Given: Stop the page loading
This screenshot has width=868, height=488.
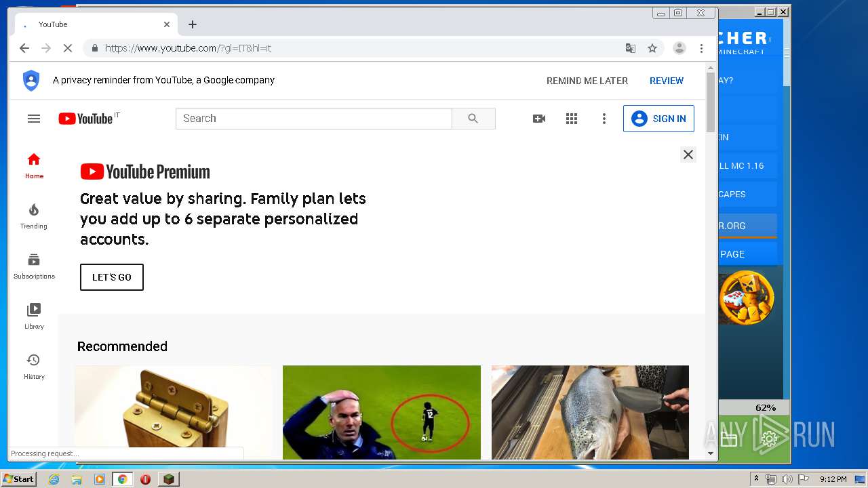Looking at the screenshot, I should pyautogui.click(x=68, y=48).
